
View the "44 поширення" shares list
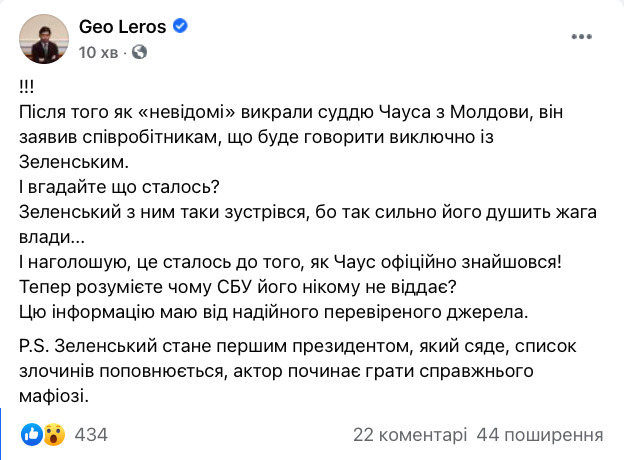point(540,435)
